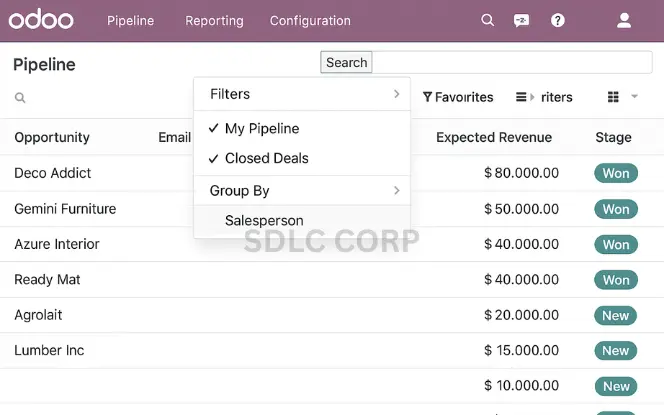Expand the Filters submenu chevron
Viewport: 664px width, 415px height.
click(396, 94)
